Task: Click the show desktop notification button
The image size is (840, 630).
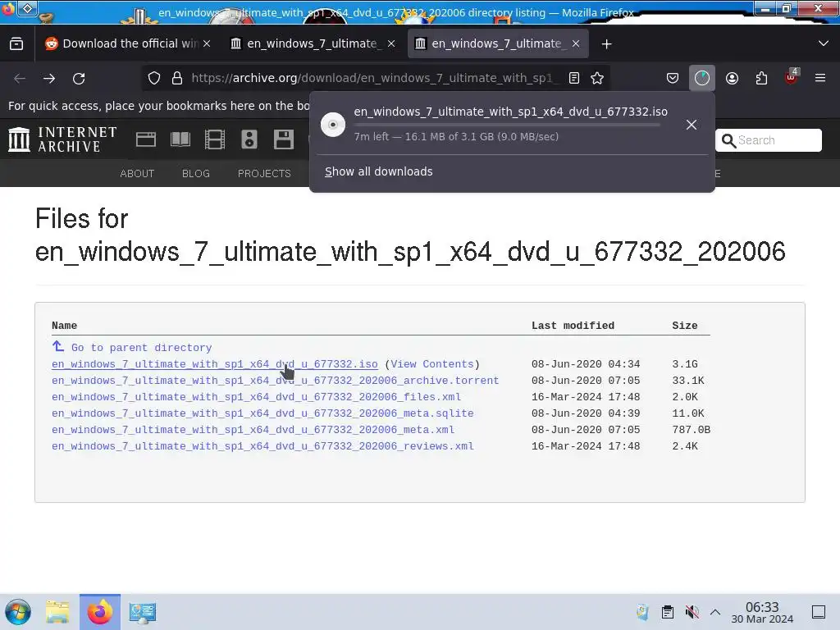Action: coord(819,612)
